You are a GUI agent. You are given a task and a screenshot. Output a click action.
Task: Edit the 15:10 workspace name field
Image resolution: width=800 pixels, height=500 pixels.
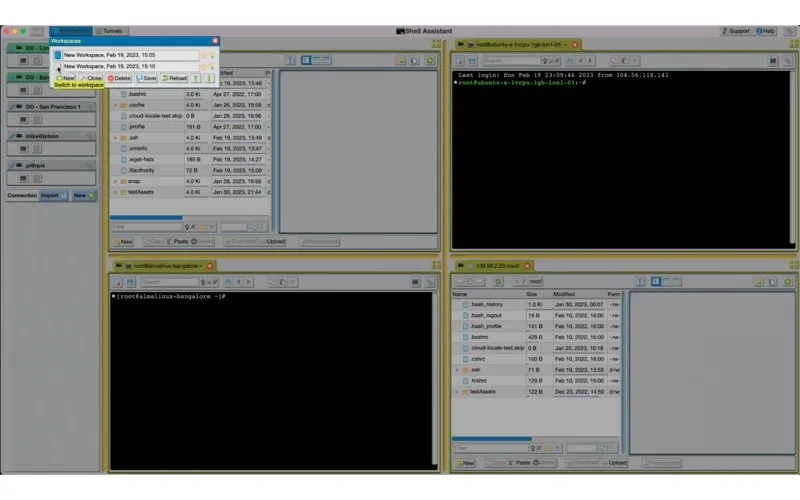(x=131, y=66)
